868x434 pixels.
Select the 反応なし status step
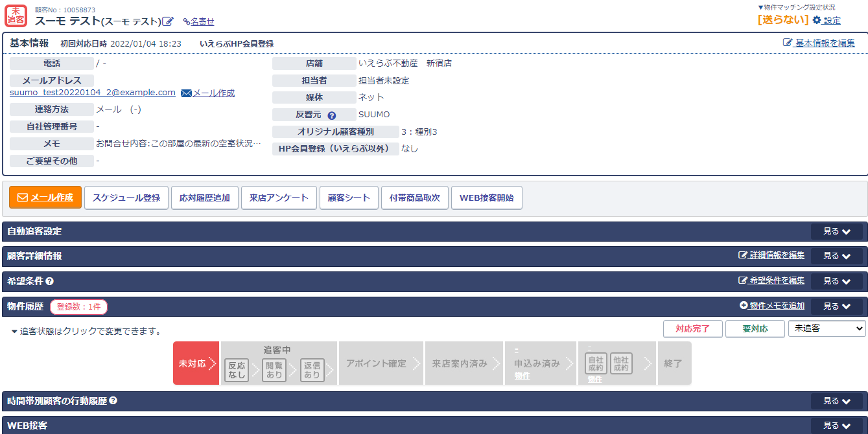coord(237,370)
